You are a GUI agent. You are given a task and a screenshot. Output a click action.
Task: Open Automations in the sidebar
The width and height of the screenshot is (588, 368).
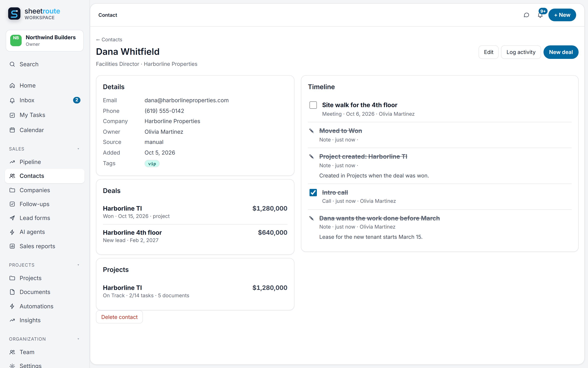pos(45,306)
